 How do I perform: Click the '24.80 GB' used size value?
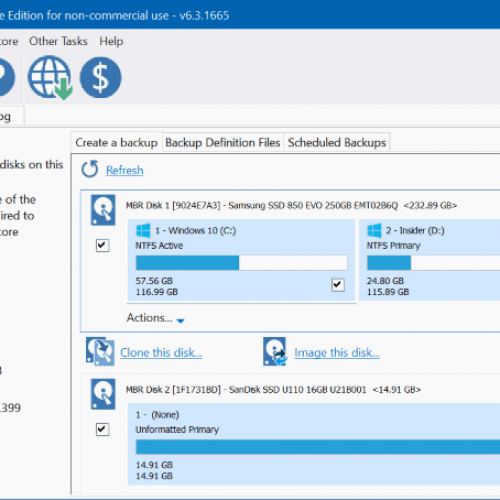pyautogui.click(x=385, y=281)
